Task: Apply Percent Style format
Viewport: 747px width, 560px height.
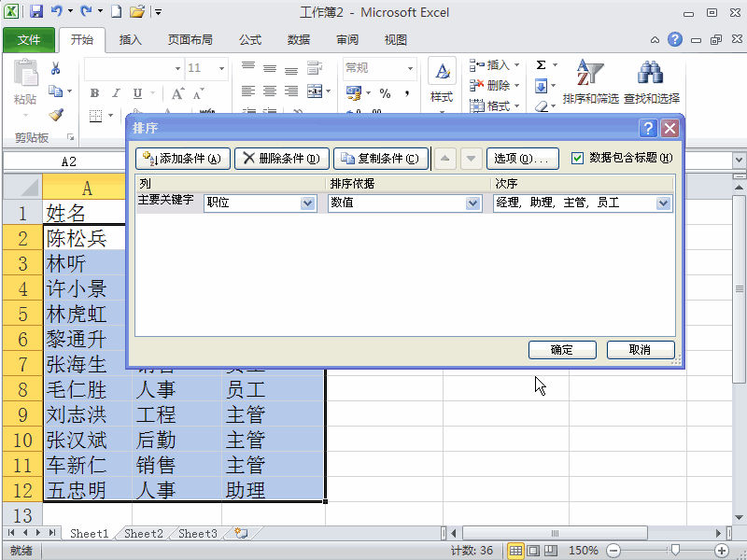Action: point(385,93)
